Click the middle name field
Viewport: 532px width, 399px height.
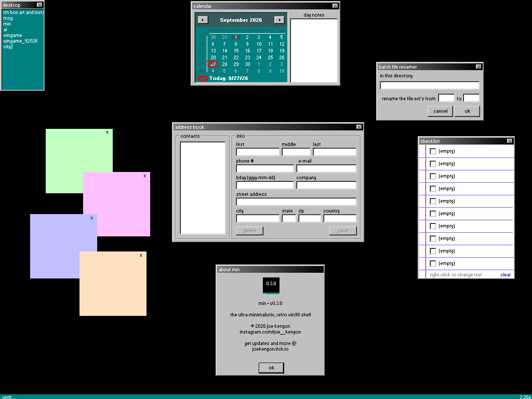click(296, 152)
